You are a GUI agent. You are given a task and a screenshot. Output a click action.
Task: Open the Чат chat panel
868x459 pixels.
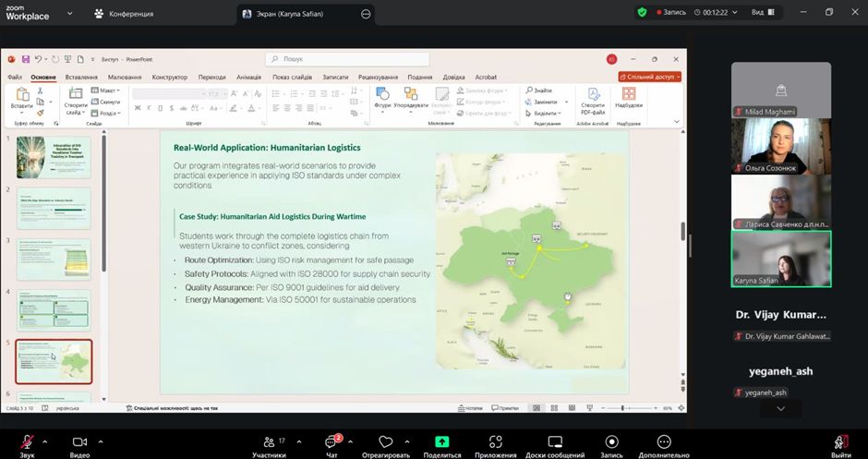point(331,442)
